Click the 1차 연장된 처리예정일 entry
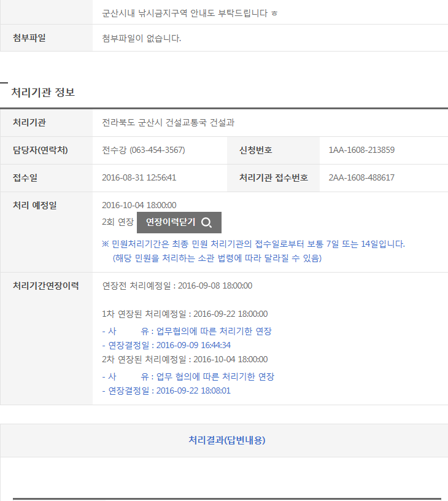The width and height of the screenshot is (448, 501). click(184, 314)
